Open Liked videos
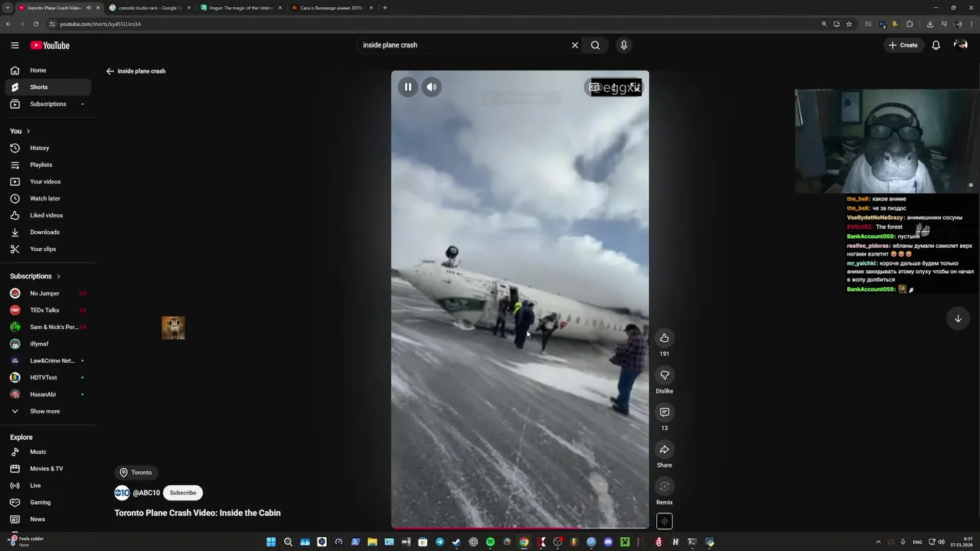 pos(48,215)
